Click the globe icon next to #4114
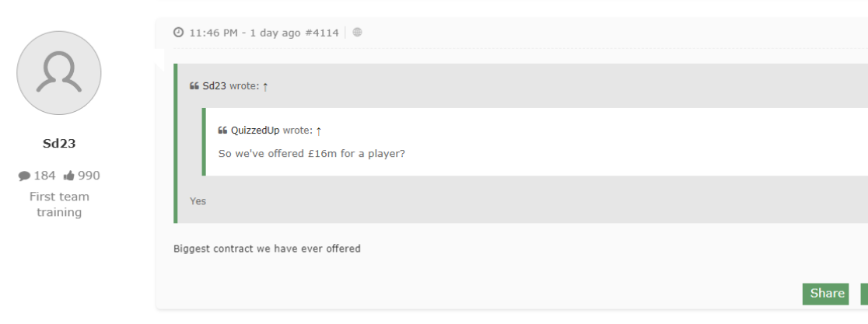This screenshot has height=324, width=868. click(x=358, y=33)
